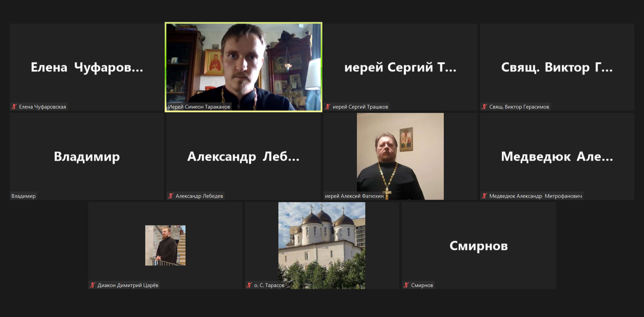Viewport: 644px width, 317px height.
Task: Click the Иерей Симеон Тараканов name label
Action: coord(199,107)
